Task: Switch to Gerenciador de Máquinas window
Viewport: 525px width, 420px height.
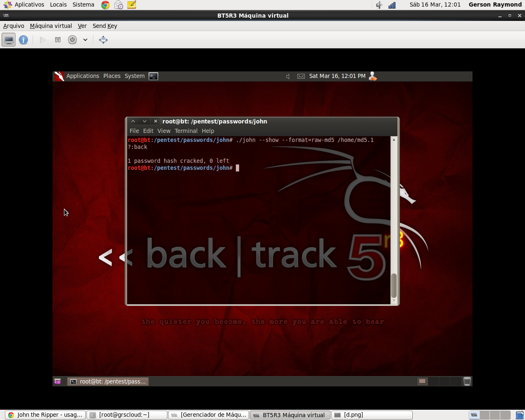Action: click(x=208, y=415)
